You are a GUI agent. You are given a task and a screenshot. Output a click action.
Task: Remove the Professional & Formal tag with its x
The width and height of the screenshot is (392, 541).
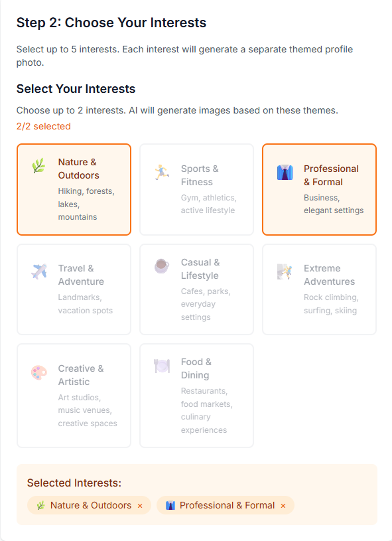tap(283, 505)
